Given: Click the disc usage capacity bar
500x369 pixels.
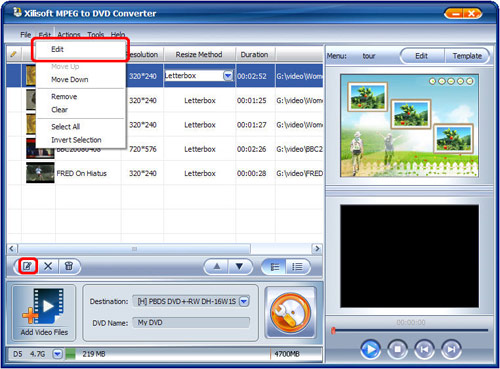Looking at the screenshot, I should pos(194,354).
